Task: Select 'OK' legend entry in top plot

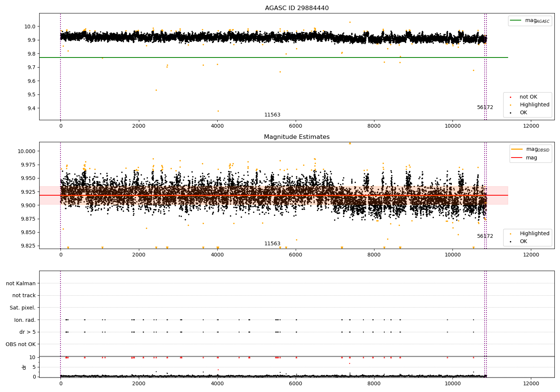Action: tap(523, 113)
